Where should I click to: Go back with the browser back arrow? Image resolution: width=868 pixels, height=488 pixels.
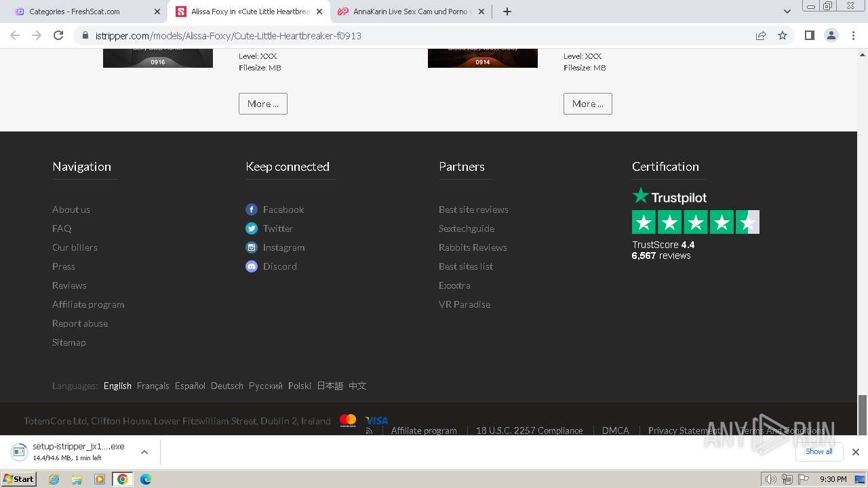click(x=15, y=35)
